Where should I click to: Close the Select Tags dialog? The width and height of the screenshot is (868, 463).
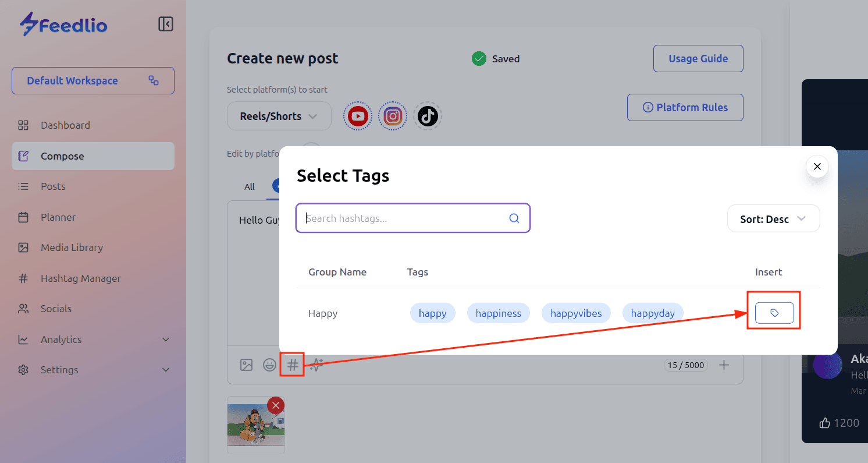pos(817,167)
